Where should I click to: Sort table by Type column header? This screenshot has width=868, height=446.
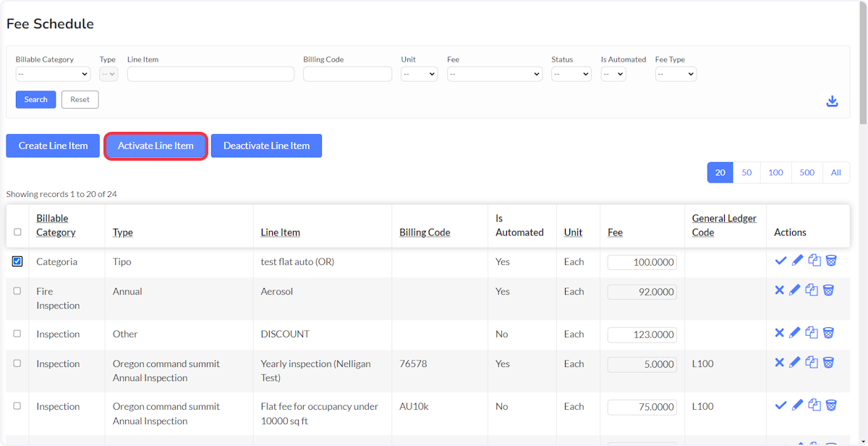[x=123, y=232]
